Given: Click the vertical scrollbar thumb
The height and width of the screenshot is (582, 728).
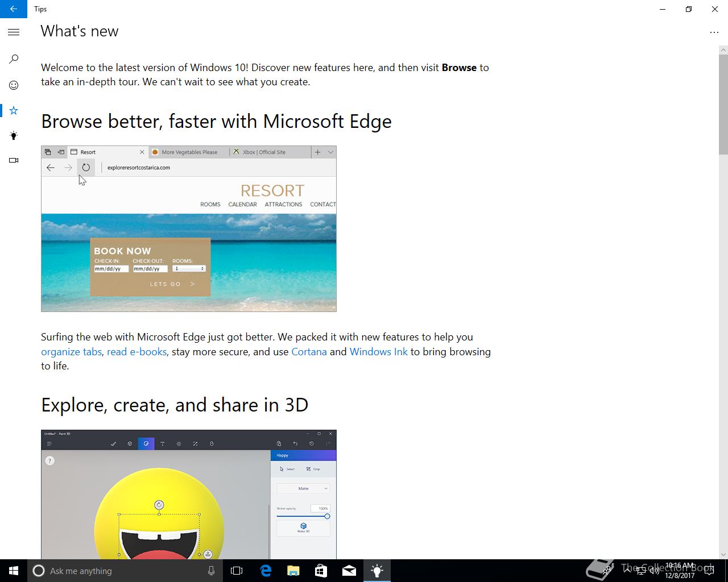Looking at the screenshot, I should pyautogui.click(x=723, y=104).
